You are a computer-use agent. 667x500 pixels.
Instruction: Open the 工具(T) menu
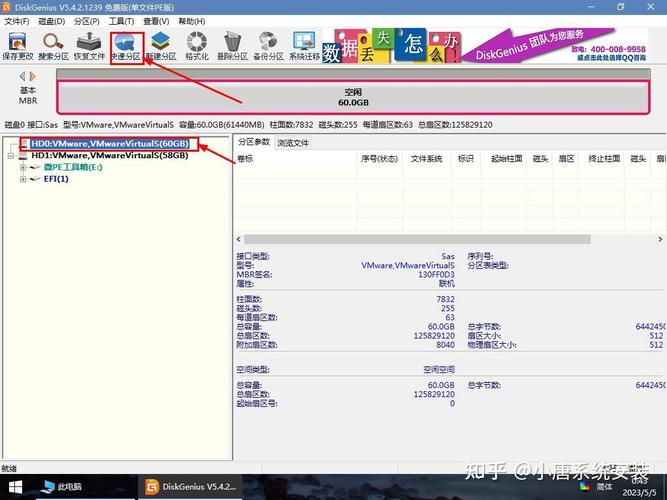[121, 20]
